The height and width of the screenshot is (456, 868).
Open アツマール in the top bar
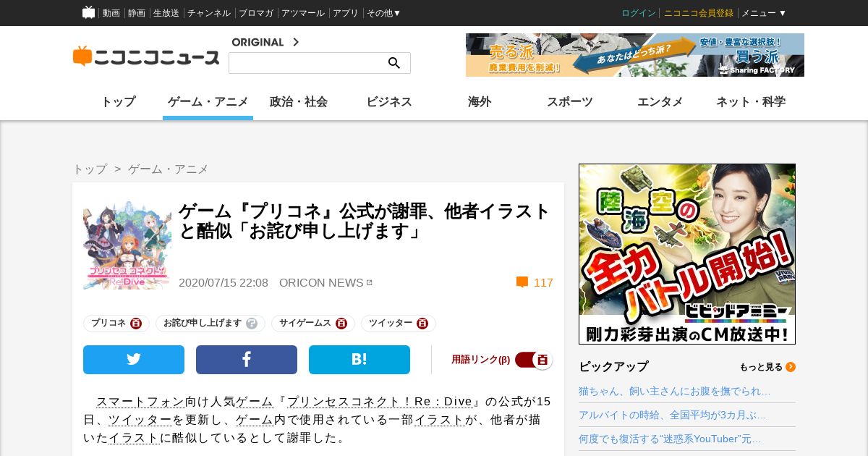pos(303,13)
